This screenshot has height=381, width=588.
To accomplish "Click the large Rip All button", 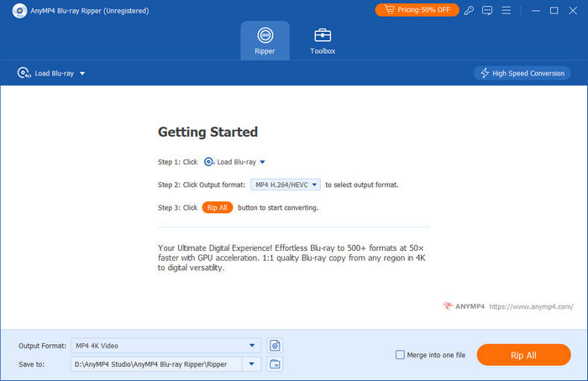I will 523,355.
